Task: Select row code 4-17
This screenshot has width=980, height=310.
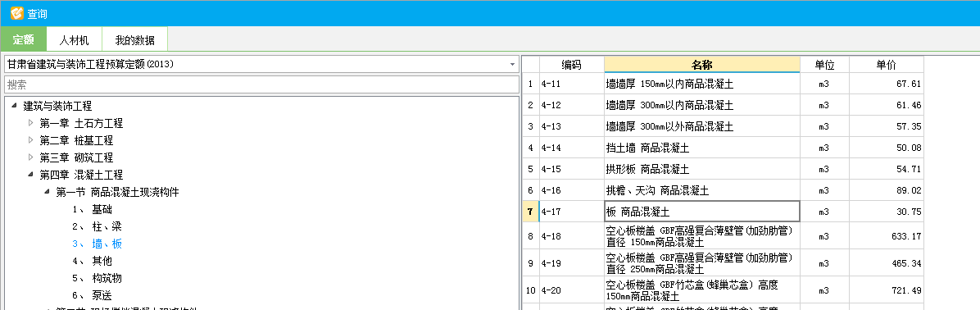Action: tap(571, 212)
